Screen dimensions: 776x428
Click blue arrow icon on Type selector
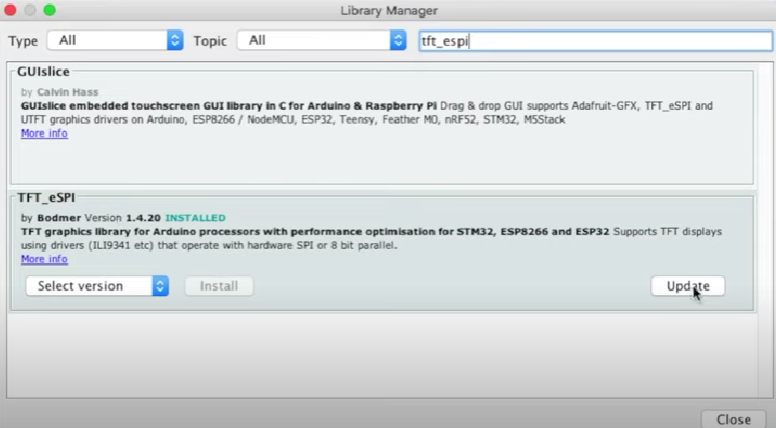[x=175, y=41]
